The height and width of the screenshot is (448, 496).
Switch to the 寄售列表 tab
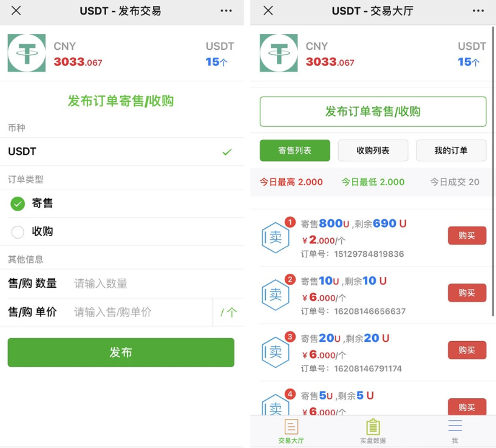295,151
